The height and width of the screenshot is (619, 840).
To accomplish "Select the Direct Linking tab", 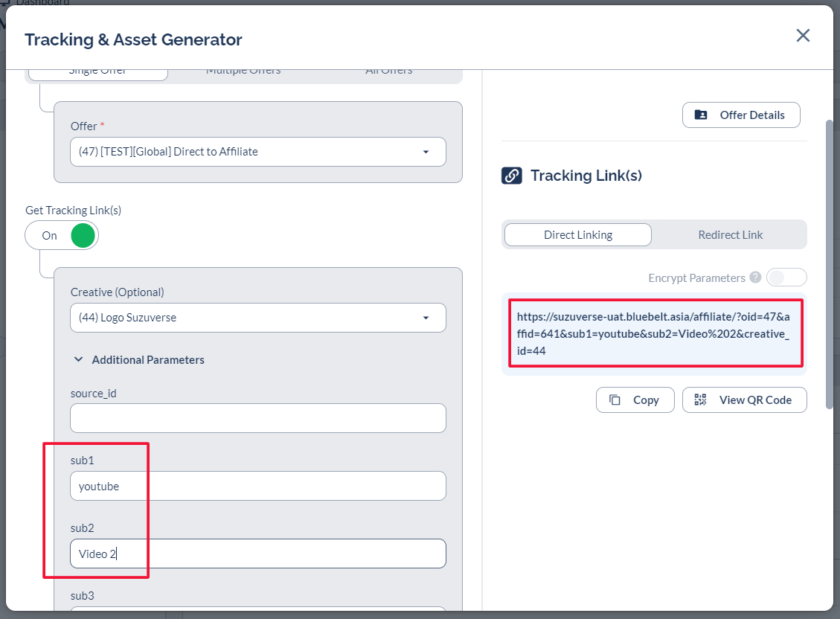I will (x=577, y=235).
